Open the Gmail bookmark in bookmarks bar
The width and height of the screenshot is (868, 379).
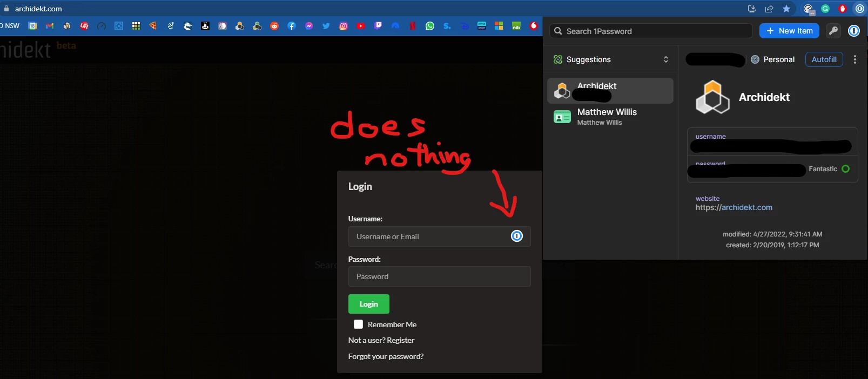[x=50, y=26]
